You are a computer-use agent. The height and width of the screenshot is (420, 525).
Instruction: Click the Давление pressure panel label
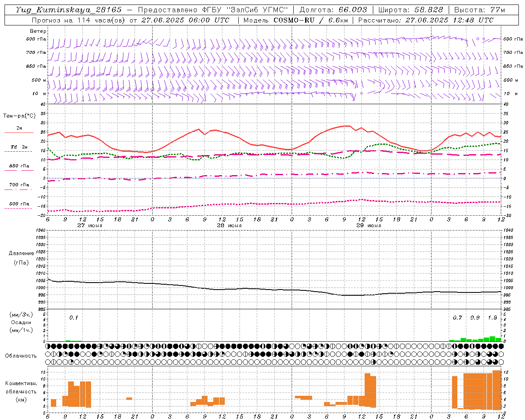coord(21,253)
